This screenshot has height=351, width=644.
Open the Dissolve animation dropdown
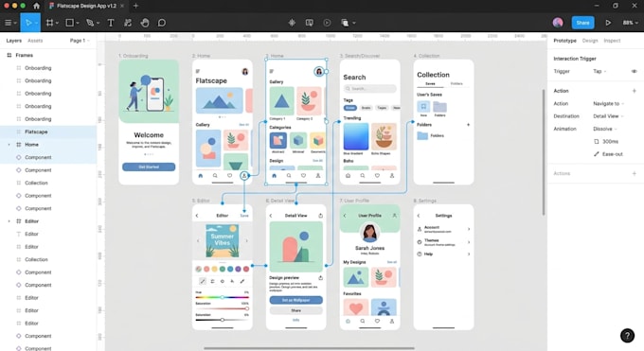(604, 129)
